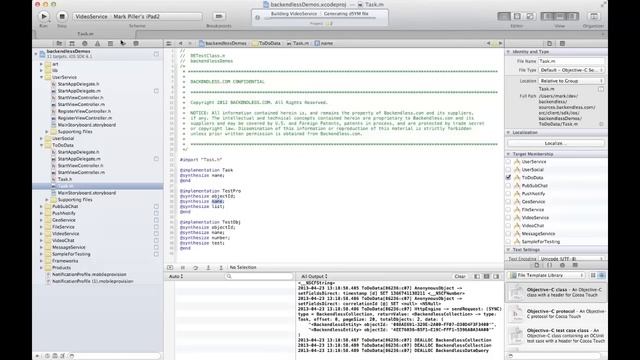Collapse the Target Membership section
This screenshot has height=360, width=640.
[x=509, y=154]
